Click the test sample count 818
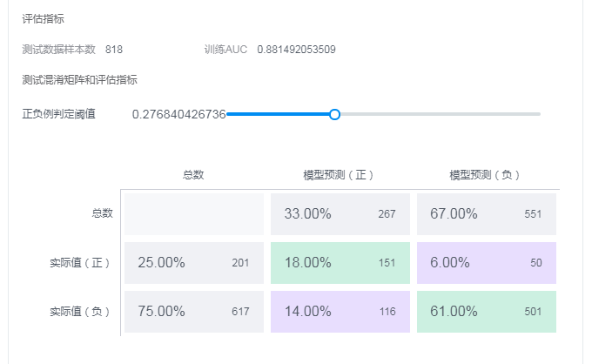The image size is (592, 364). pos(114,50)
